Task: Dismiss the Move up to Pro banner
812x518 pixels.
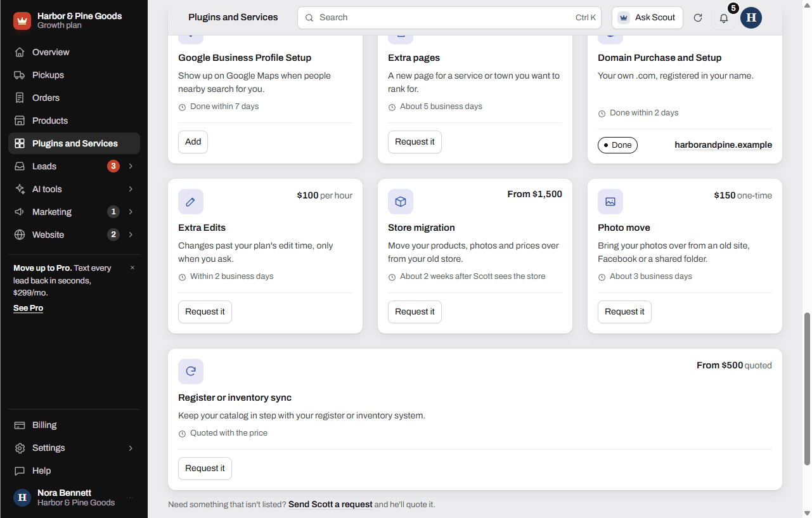Action: tap(132, 268)
